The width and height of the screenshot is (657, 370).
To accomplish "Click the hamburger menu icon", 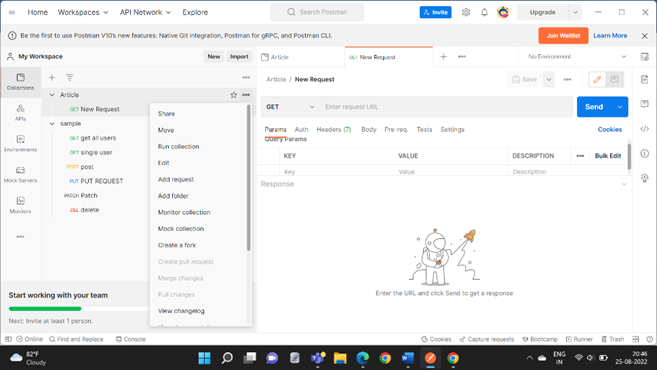I will pos(12,13).
